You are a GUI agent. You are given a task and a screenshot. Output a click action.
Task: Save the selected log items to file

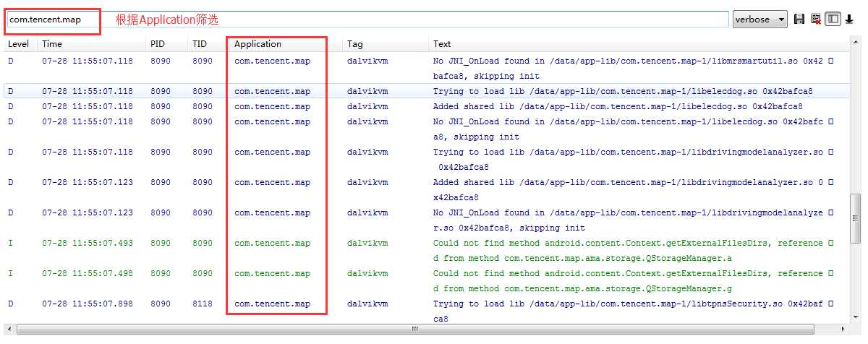pos(799,20)
